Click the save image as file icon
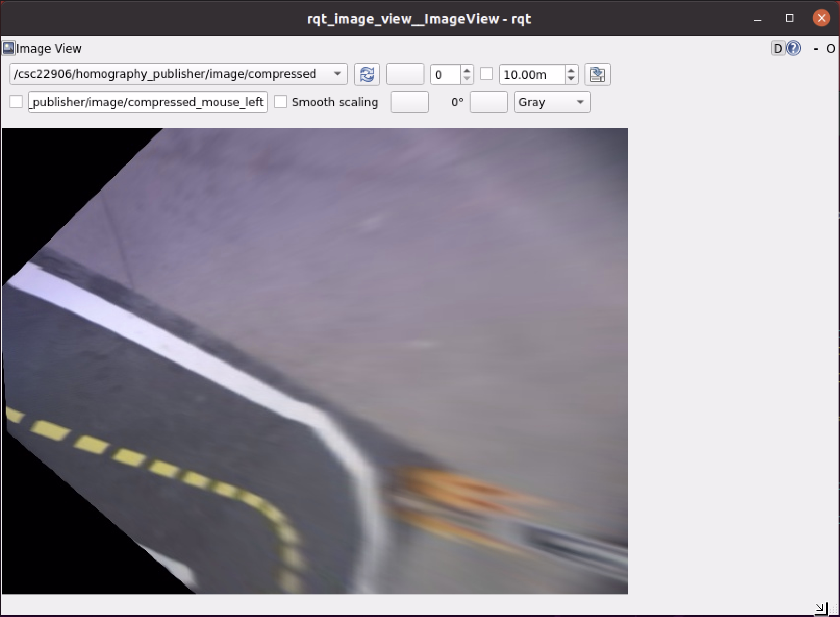 (x=597, y=74)
